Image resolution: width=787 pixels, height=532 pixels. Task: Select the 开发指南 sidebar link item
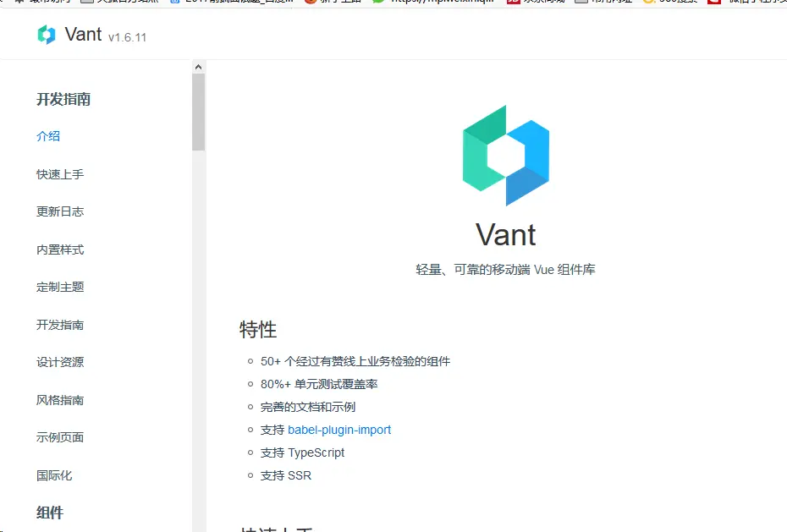[60, 325]
